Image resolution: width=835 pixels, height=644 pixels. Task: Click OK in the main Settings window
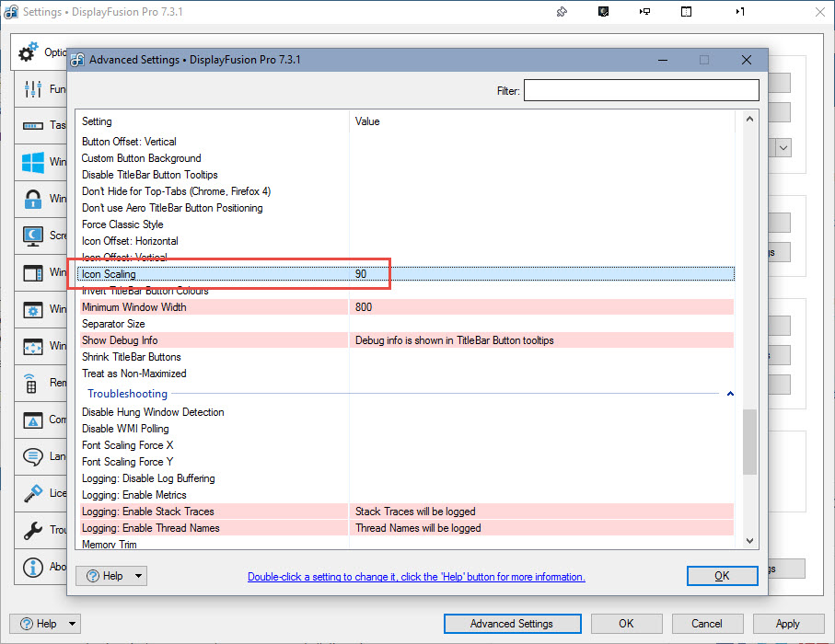[626, 624]
